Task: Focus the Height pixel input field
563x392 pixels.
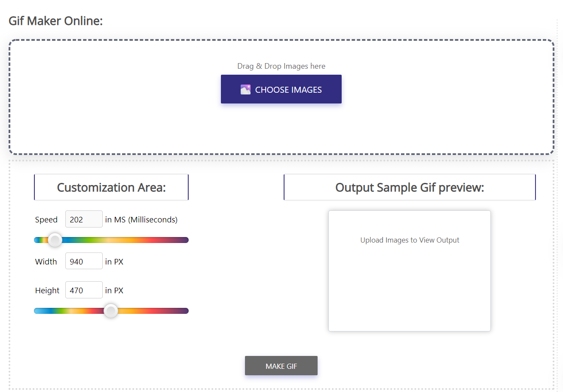Action: 84,290
